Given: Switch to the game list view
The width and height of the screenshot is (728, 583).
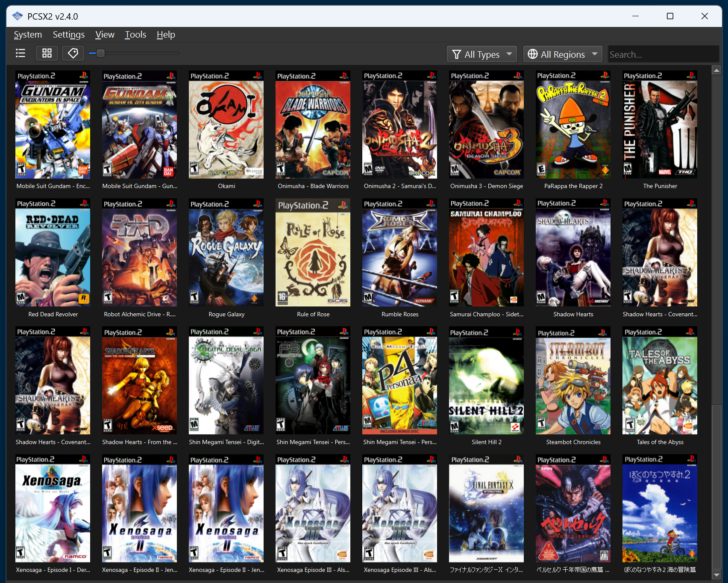Looking at the screenshot, I should (21, 53).
